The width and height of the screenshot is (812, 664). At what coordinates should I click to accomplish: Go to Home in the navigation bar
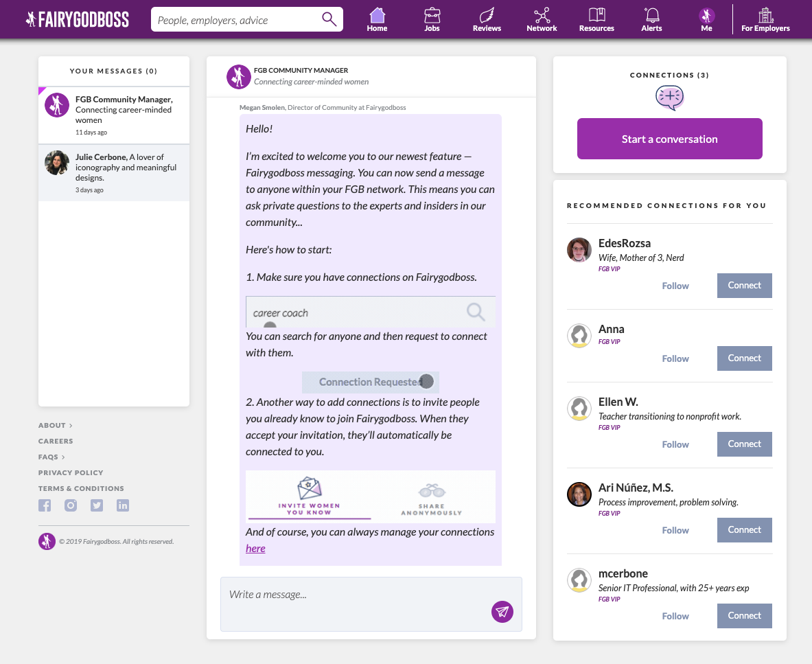[x=377, y=20]
